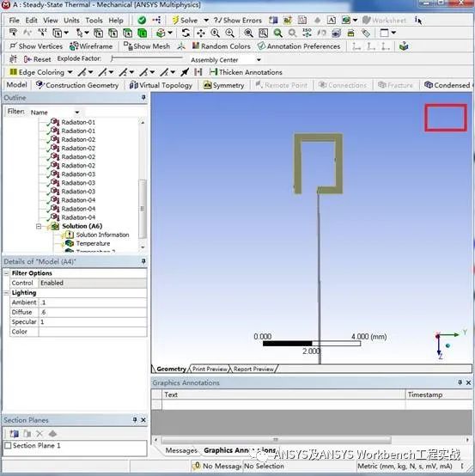Set the ISO isometric view
The width and height of the screenshot is (475, 476).
(x=308, y=33)
